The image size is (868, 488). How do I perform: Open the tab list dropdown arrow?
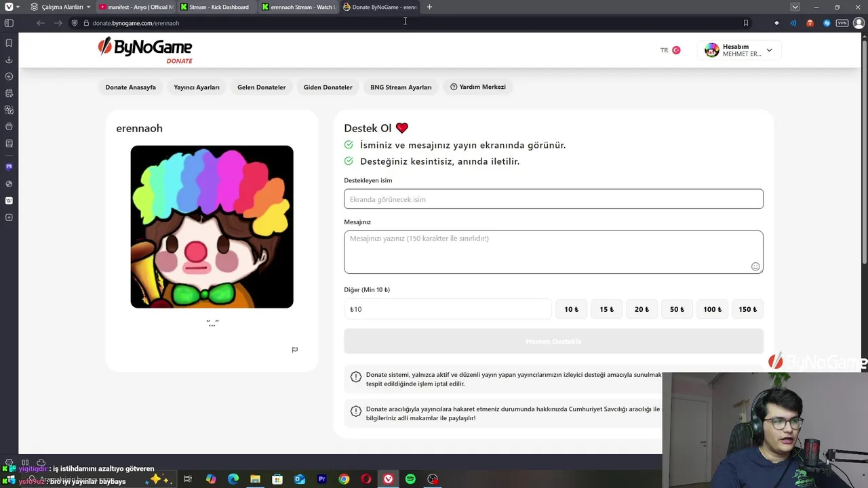pos(795,7)
